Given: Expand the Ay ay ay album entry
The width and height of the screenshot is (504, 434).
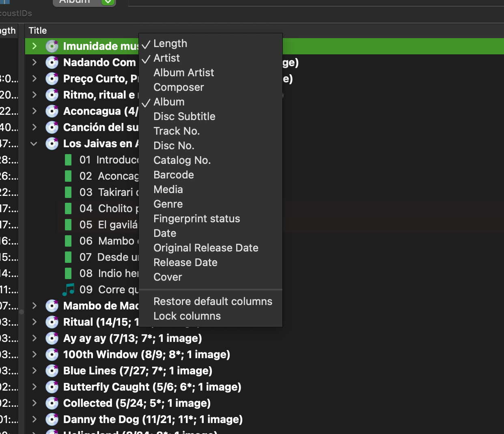Looking at the screenshot, I should (x=34, y=338).
